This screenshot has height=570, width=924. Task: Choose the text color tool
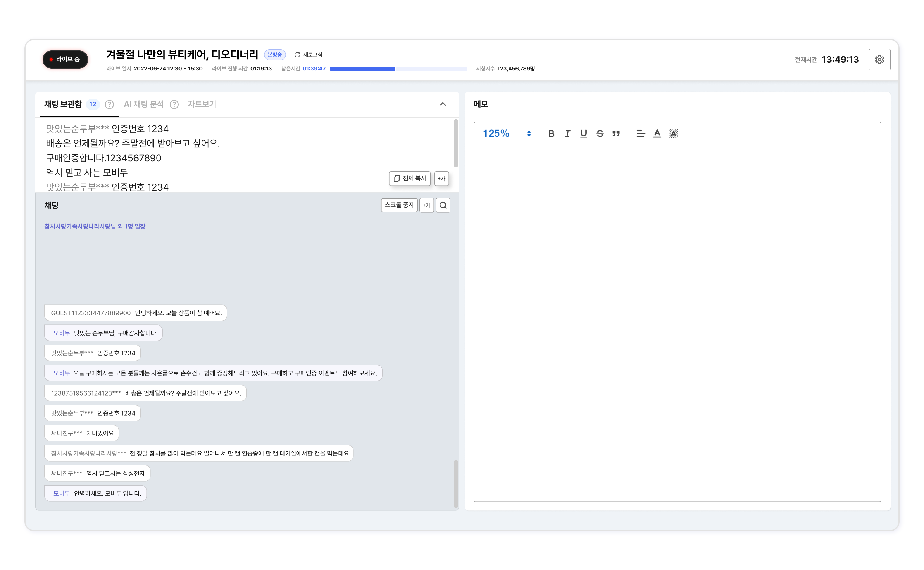pyautogui.click(x=657, y=133)
